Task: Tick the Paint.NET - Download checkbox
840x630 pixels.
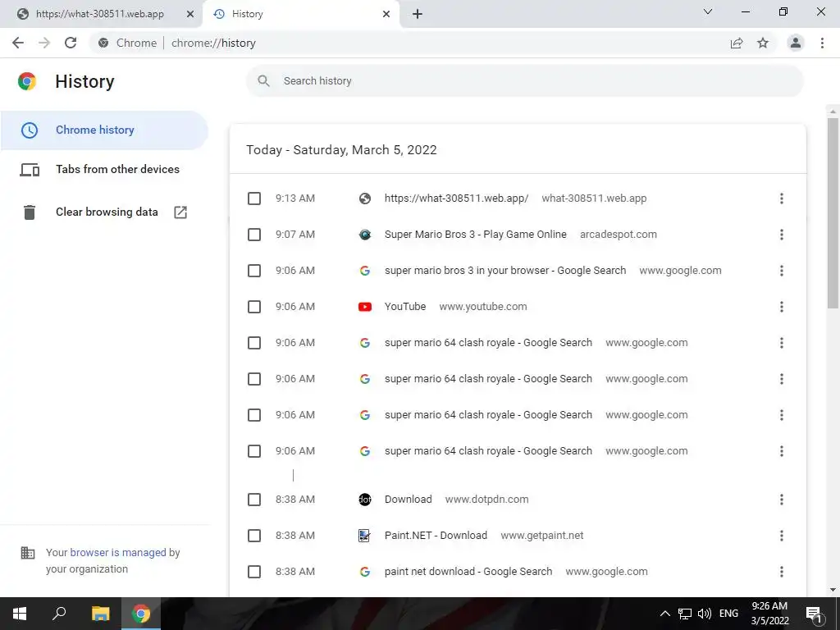Action: coord(254,536)
